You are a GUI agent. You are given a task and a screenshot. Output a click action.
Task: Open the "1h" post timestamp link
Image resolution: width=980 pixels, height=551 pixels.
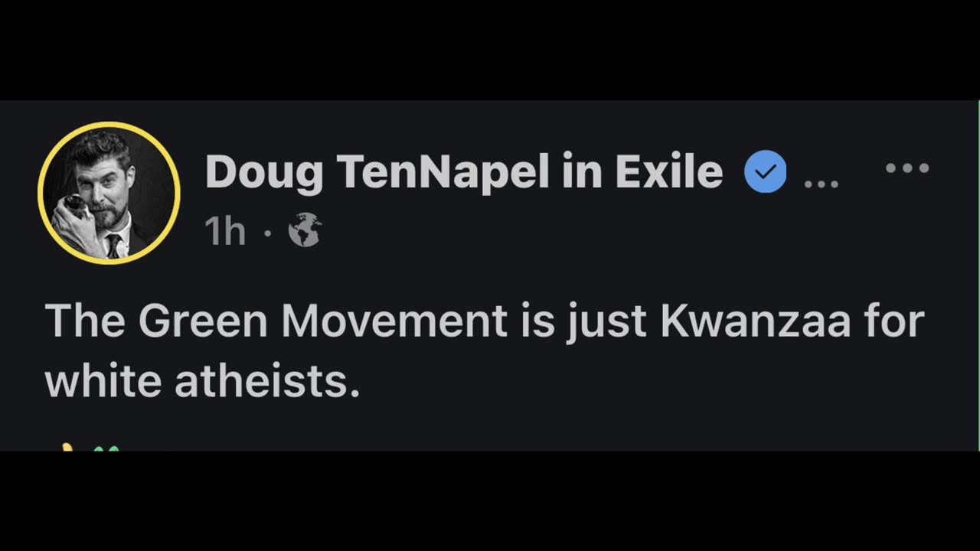(224, 230)
